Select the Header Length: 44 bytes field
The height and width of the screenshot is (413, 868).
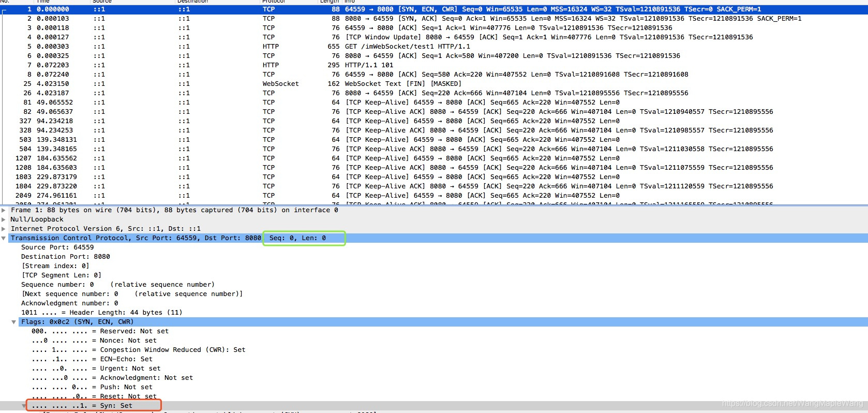coord(102,313)
